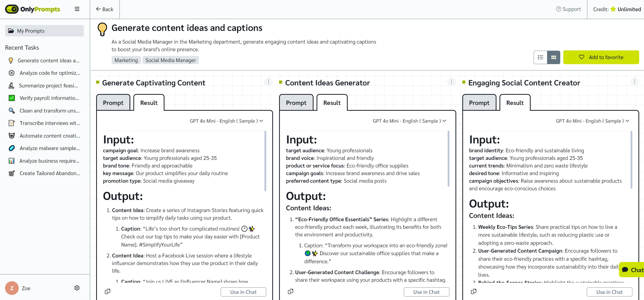This screenshot has height=300, width=644.
Task: Click the grid view icon
Action: tap(553, 57)
